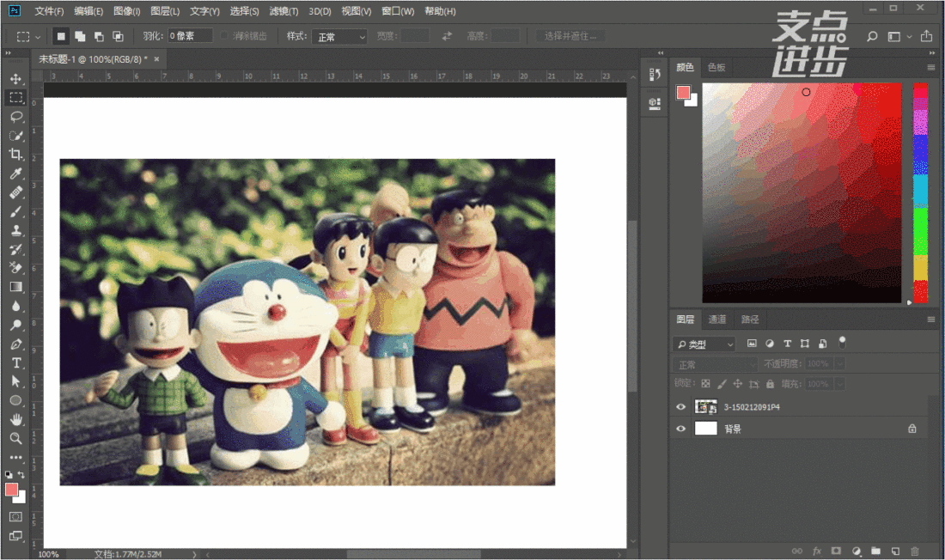
Task: Click the add layer style fx button
Action: pos(817,551)
